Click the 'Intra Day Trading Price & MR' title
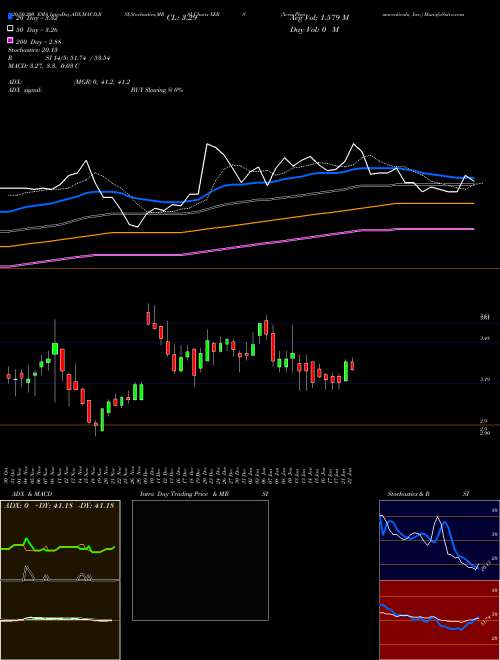500x660 pixels. coord(184,494)
